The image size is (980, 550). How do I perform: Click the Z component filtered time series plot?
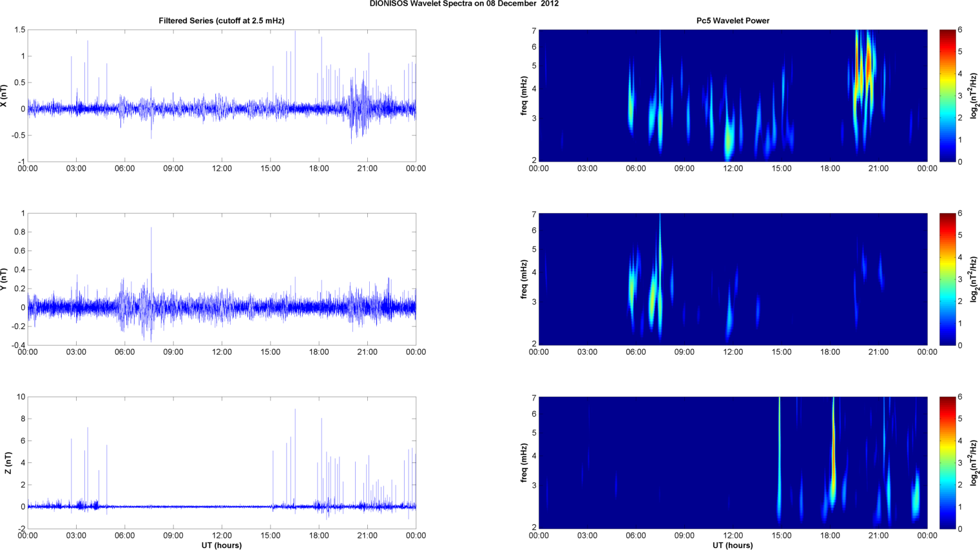pos(222,462)
